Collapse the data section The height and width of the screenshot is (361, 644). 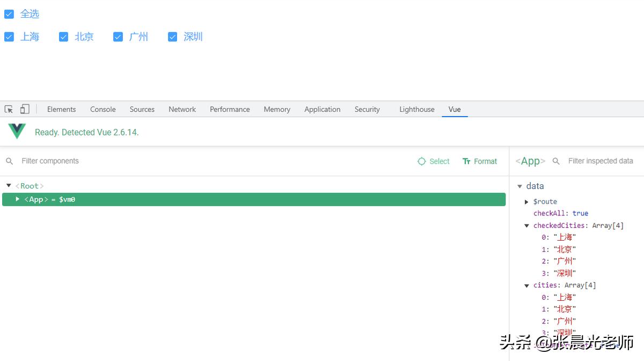519,186
